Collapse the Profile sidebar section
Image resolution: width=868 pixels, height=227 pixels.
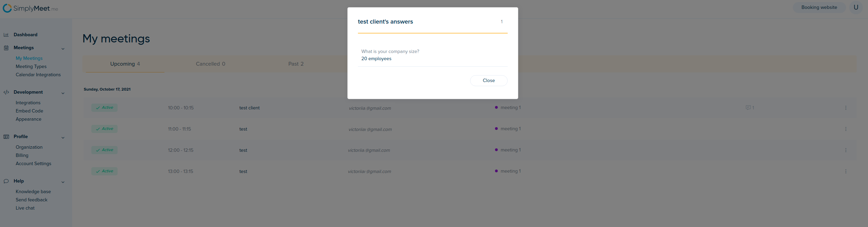coord(63,137)
